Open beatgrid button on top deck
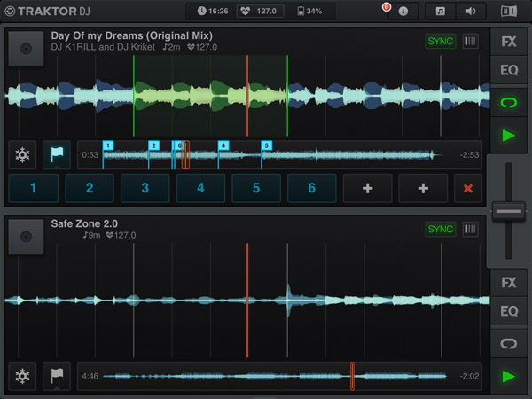Viewport: 532px width, 399px height. 470,42
